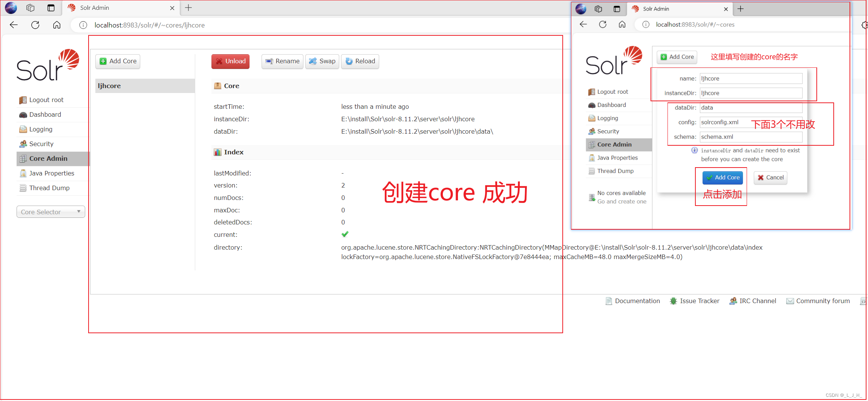This screenshot has height=401, width=868.
Task: Click site info icon, left address bar
Action: [x=83, y=25]
